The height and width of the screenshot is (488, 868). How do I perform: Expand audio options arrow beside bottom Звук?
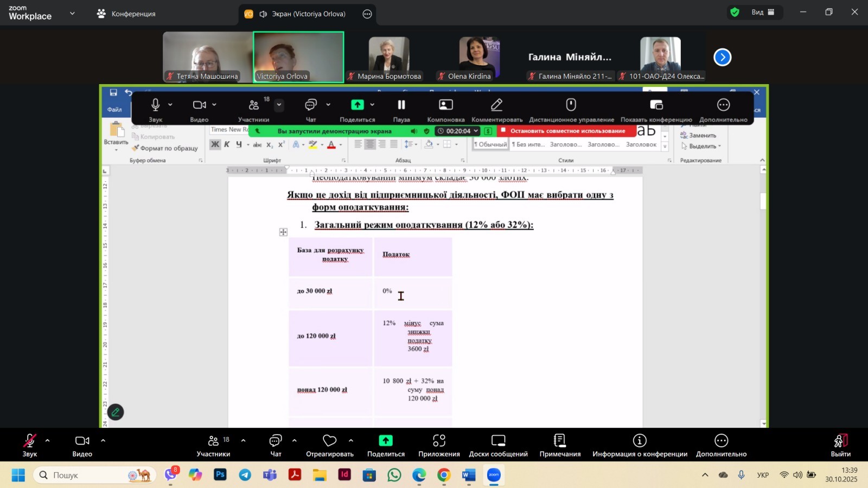pyautogui.click(x=47, y=440)
